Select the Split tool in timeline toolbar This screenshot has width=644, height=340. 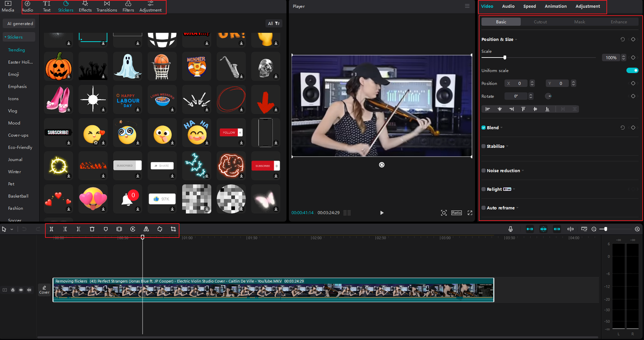pyautogui.click(x=51, y=229)
